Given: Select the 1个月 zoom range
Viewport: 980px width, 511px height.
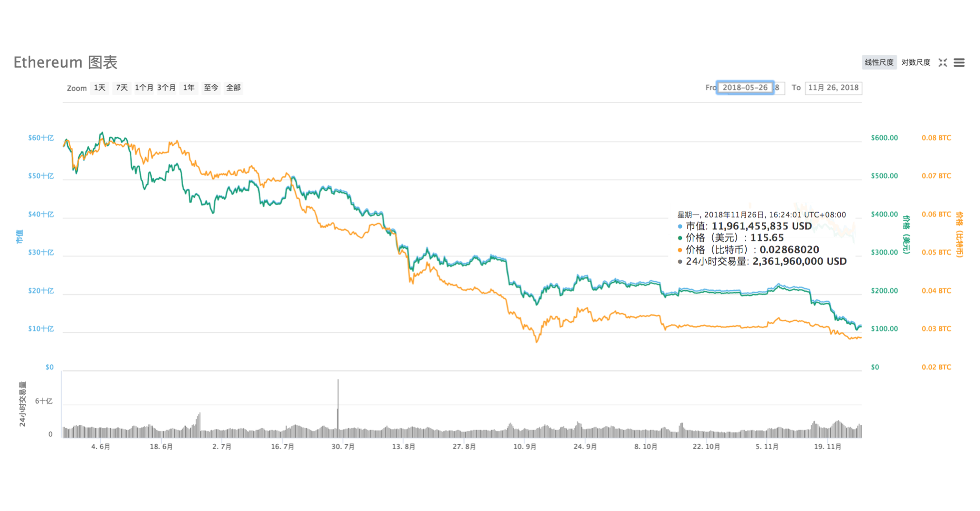Looking at the screenshot, I should coord(144,88).
